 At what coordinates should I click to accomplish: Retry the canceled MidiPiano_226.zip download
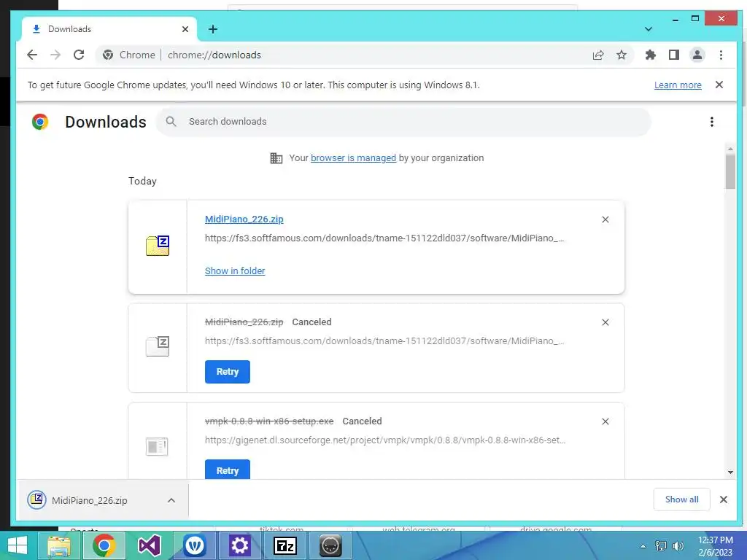228,371
